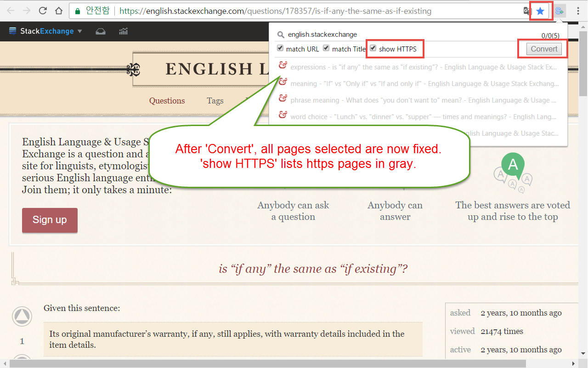Click the bar chart icon in StackExchange header
This screenshot has width=588, height=368.
tap(123, 31)
